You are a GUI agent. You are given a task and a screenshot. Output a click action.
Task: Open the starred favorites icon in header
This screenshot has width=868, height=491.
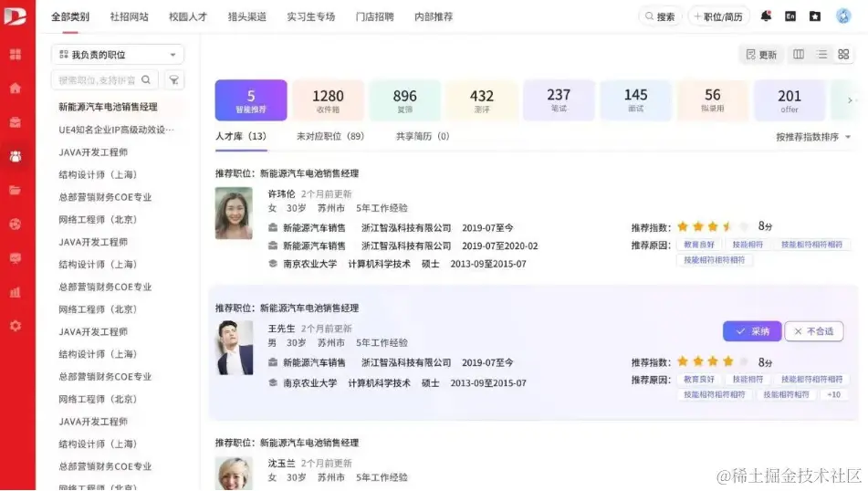[x=815, y=16]
